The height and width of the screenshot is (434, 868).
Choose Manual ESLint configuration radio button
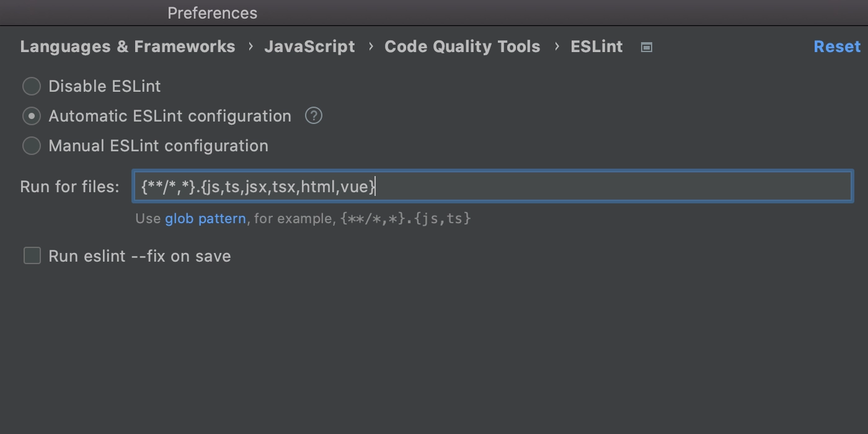(32, 146)
